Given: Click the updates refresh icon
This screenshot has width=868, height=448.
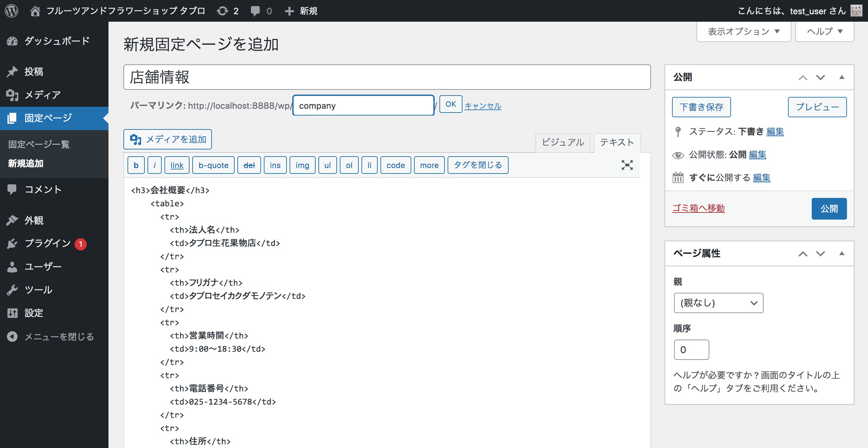Looking at the screenshot, I should click(x=222, y=11).
